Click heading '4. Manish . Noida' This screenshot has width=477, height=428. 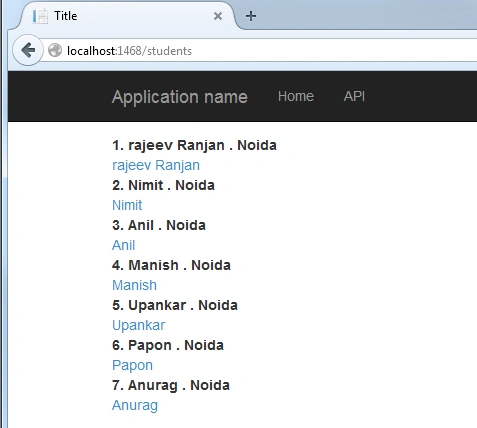171,265
